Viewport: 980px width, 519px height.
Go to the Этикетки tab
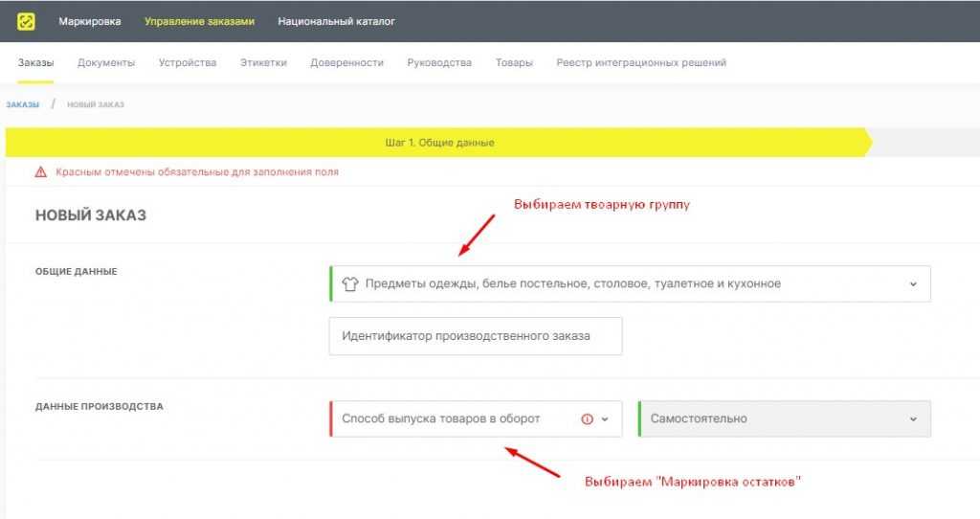click(x=263, y=63)
